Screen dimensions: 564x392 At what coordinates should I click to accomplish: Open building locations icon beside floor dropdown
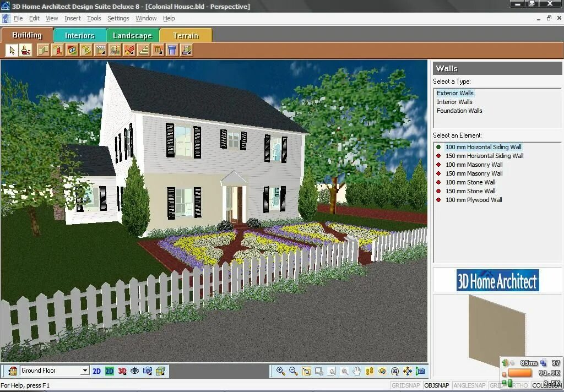[x=12, y=371]
